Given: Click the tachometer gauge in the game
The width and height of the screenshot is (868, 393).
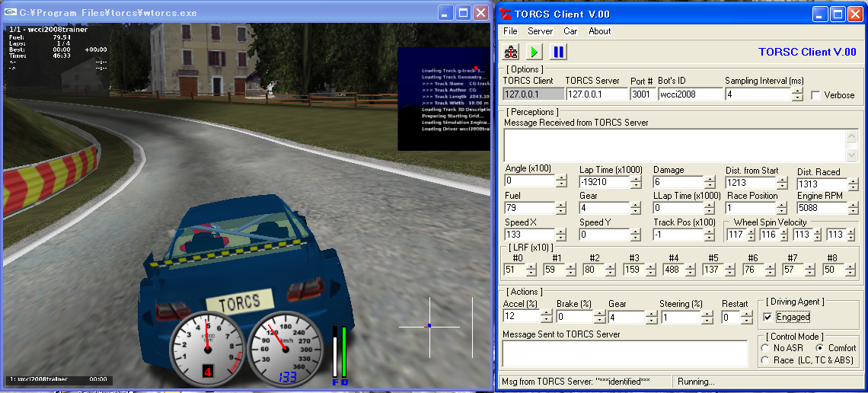Looking at the screenshot, I should [x=206, y=347].
